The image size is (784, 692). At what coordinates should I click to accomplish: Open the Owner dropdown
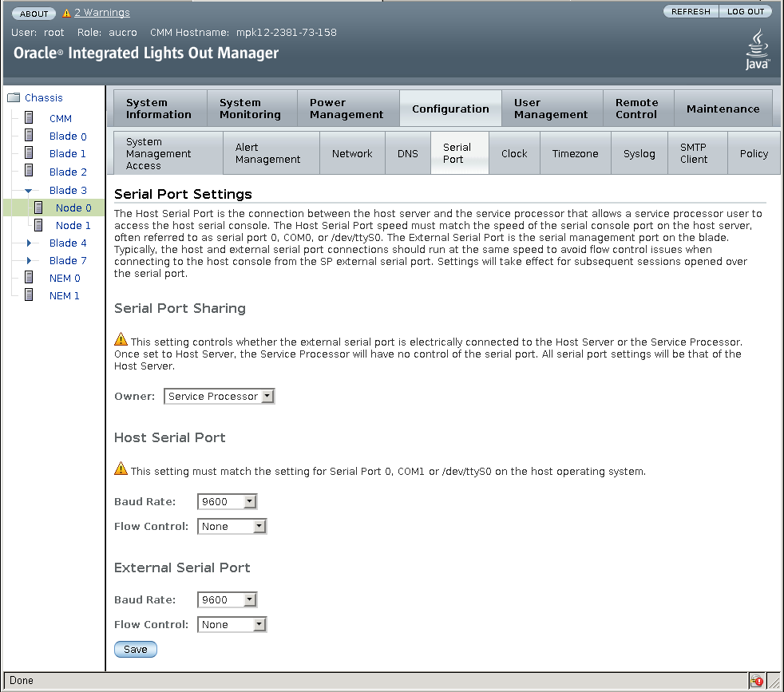[x=219, y=397]
